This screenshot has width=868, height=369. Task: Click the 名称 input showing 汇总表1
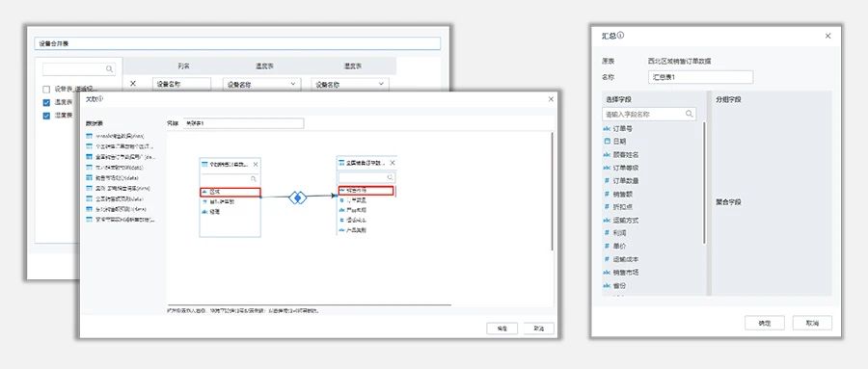pos(700,77)
